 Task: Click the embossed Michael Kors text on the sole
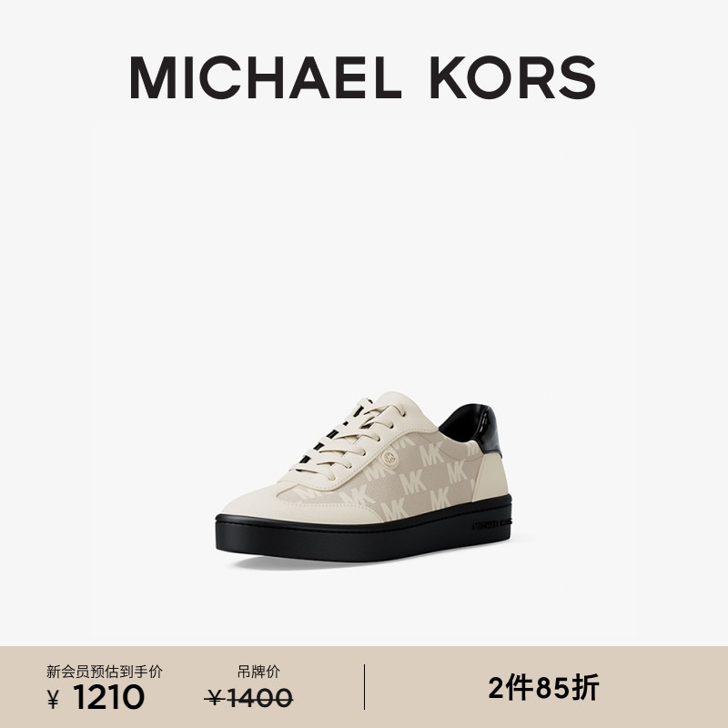point(491,524)
